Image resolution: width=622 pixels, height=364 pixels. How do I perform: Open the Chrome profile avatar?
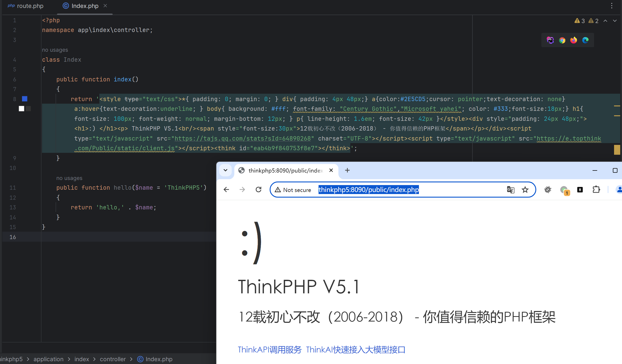(619, 190)
